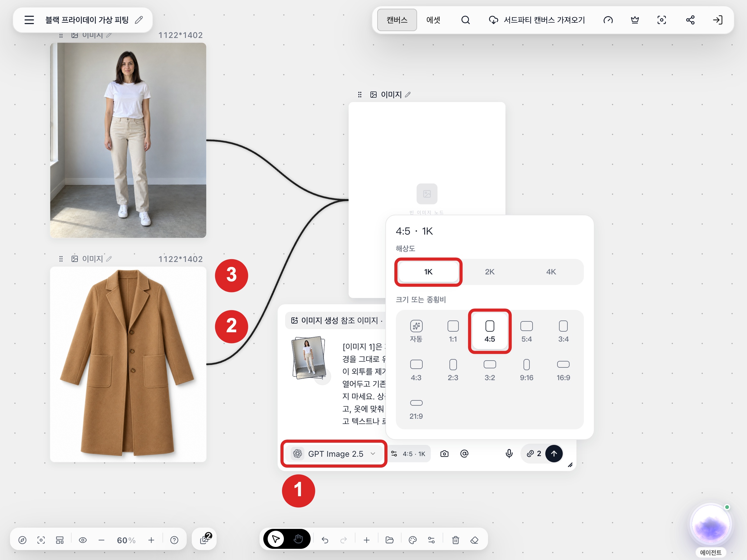
Task: Open the palette theme icon
Action: [x=412, y=540]
